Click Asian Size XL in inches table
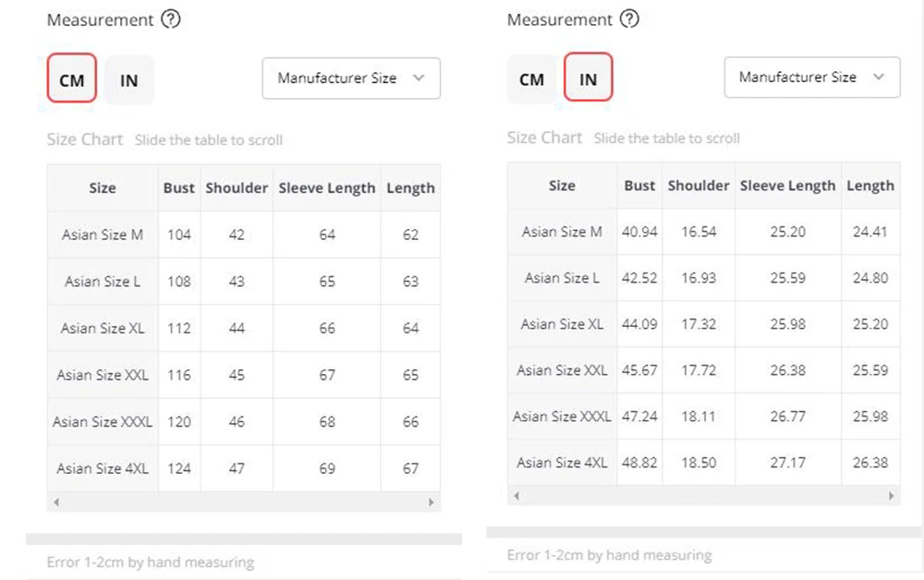 [562, 324]
